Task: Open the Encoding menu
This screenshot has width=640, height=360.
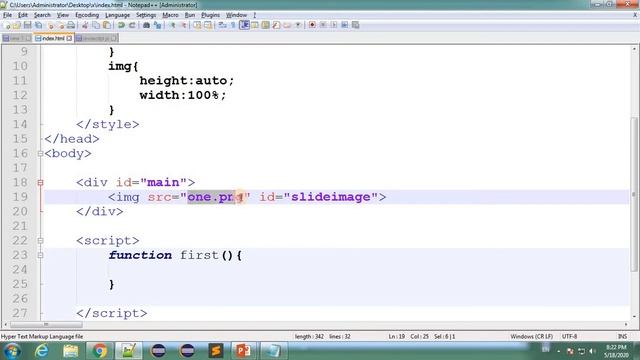Action: pyautogui.click(x=87, y=15)
